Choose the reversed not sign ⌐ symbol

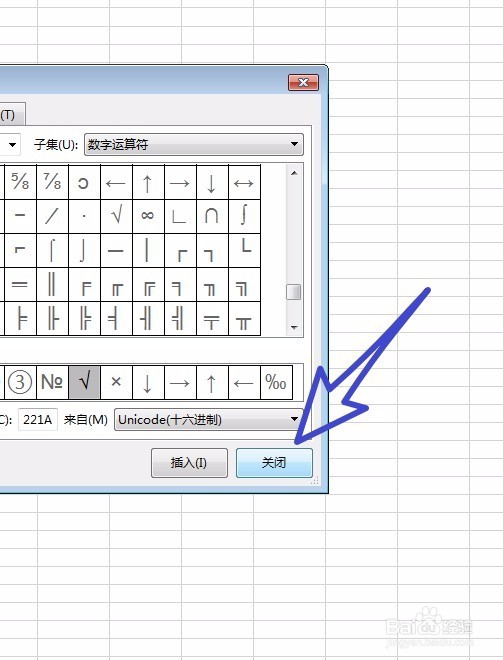coord(21,250)
